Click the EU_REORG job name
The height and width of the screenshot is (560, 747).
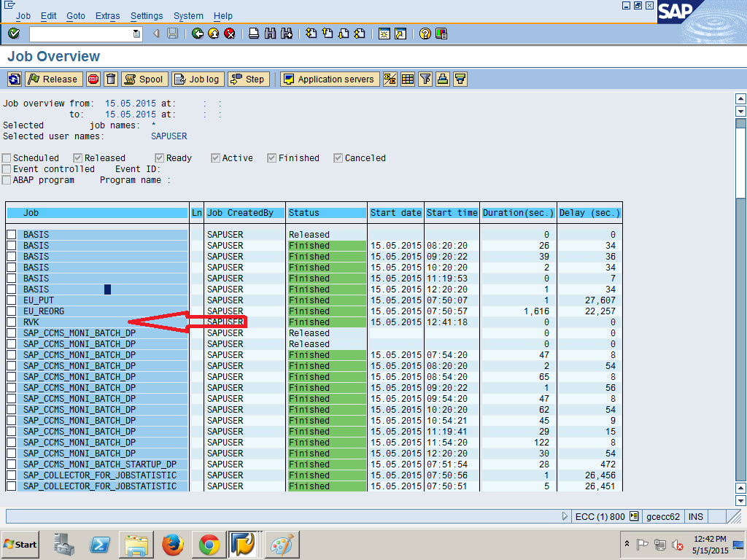tap(43, 311)
